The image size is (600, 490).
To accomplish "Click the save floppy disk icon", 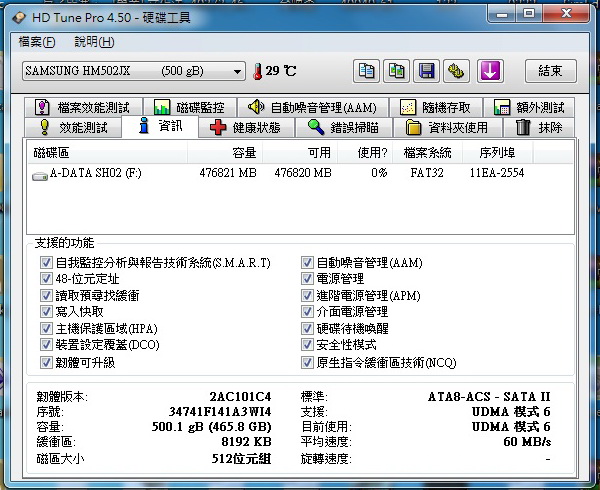I will (426, 71).
